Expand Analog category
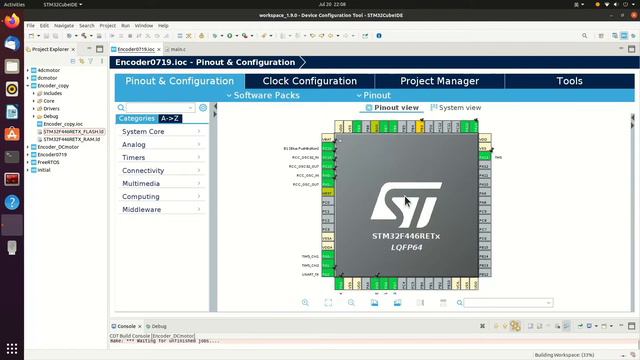640x360 pixels. tap(161, 144)
